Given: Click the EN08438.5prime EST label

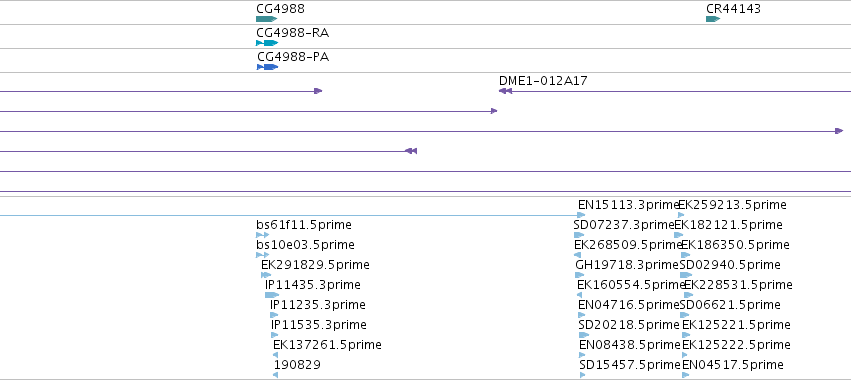Looking at the screenshot, I should tap(630, 345).
